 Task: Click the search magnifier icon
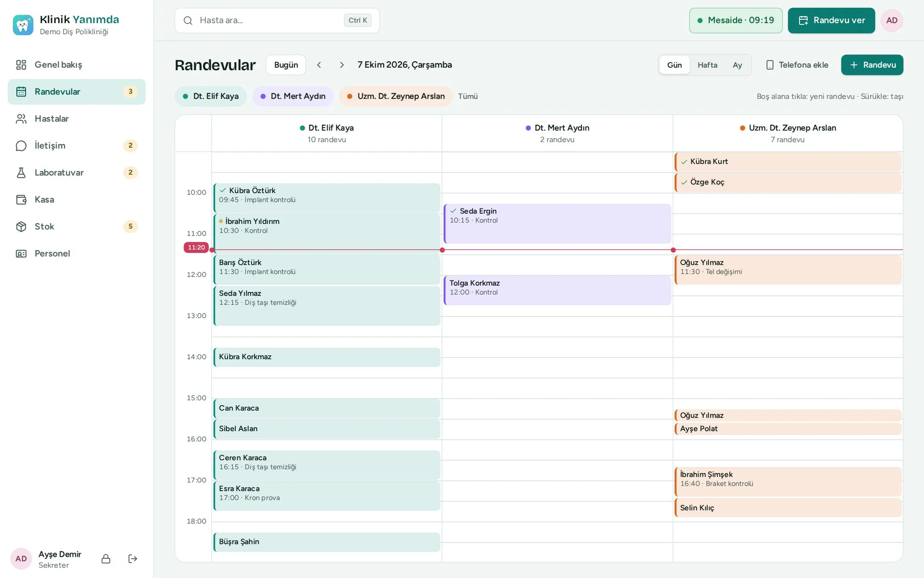188,21
